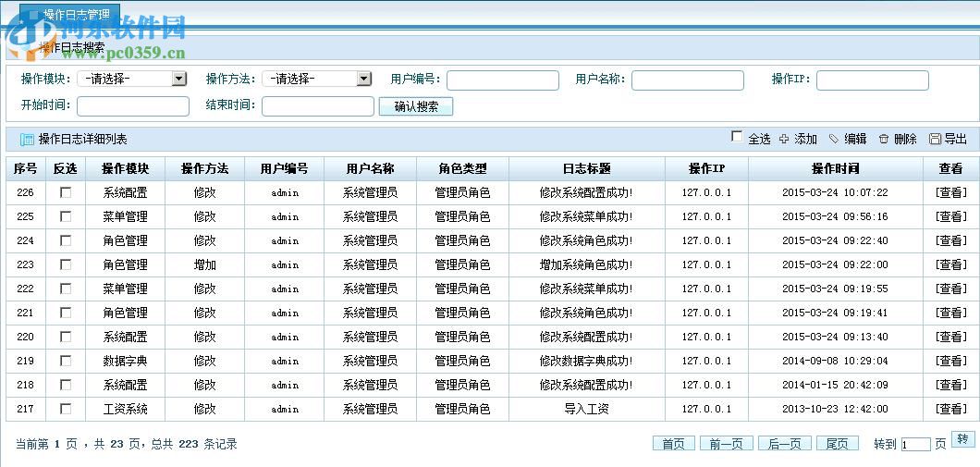Image resolution: width=980 pixels, height=467 pixels.
Task: Focus the 结束时间 input field
Action: coord(317,106)
